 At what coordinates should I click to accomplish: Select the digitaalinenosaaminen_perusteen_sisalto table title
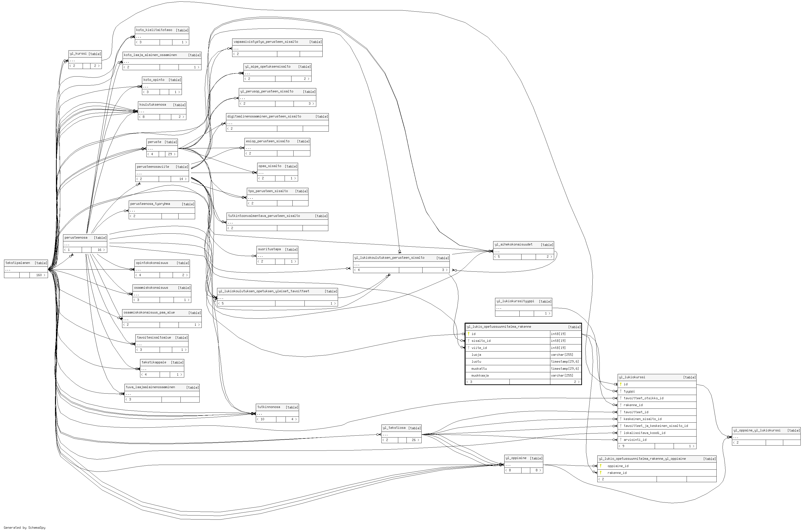point(264,117)
